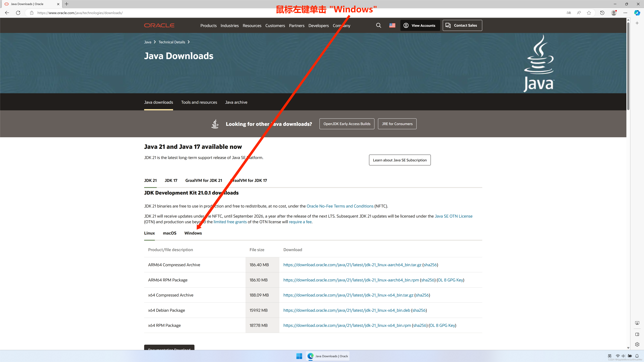The width and height of the screenshot is (644, 362).
Task: Click View Accounts button
Action: (420, 25)
